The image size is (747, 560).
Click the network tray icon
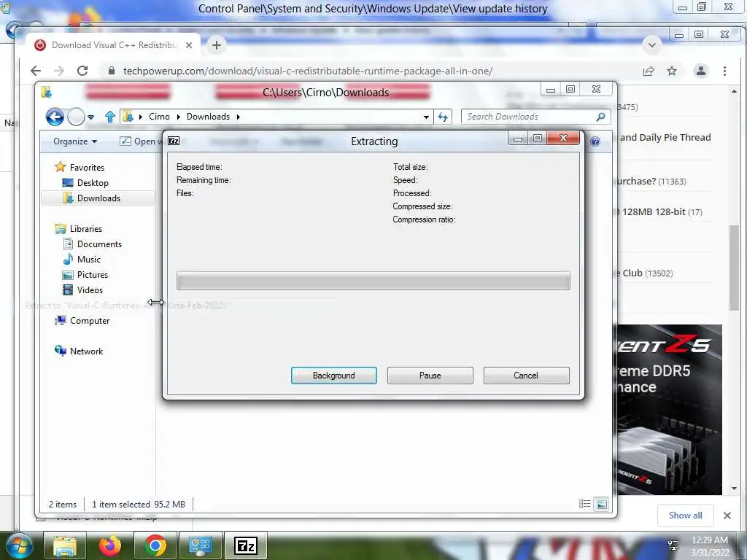[x=673, y=545]
